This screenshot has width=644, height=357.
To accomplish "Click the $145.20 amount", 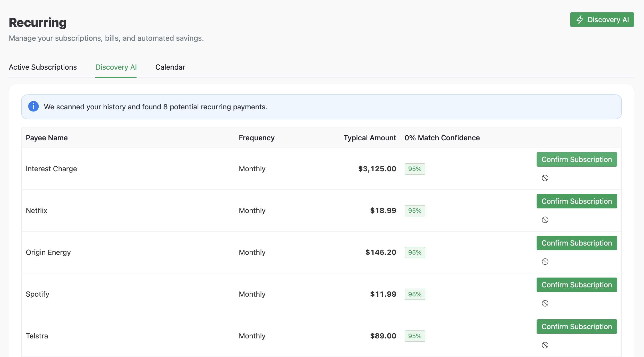I will point(381,252).
